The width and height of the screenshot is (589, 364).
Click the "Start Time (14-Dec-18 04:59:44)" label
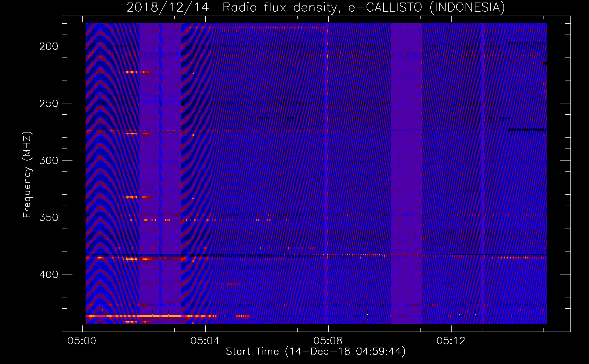pyautogui.click(x=316, y=352)
